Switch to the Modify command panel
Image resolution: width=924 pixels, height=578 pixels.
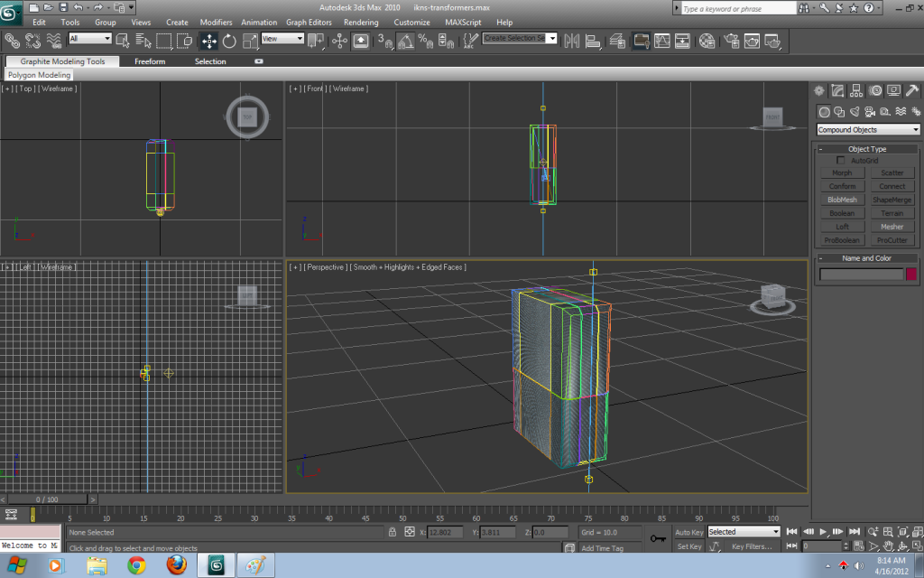[x=836, y=89]
